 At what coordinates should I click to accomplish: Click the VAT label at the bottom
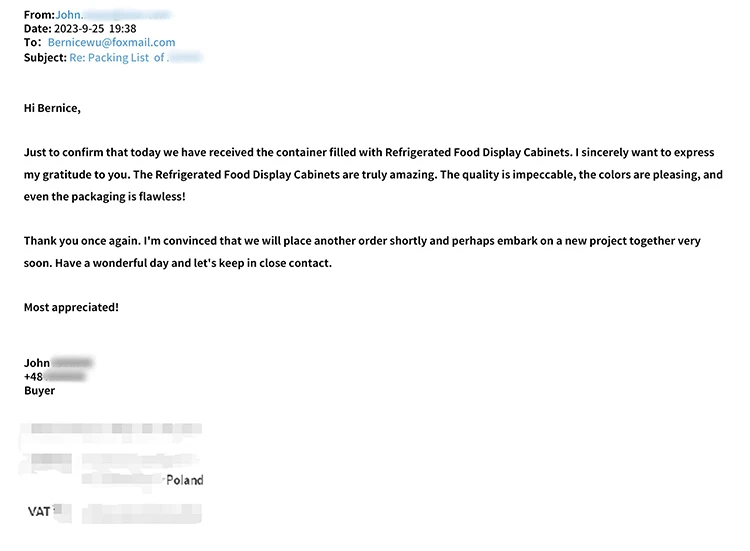39,511
